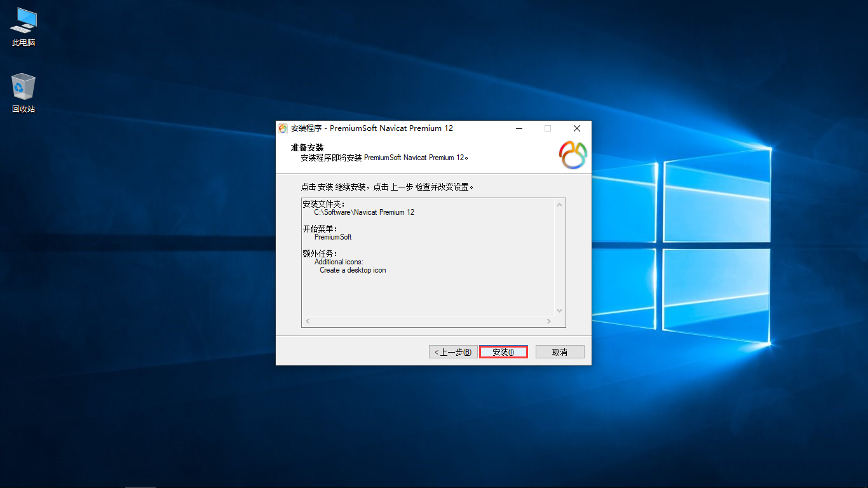Click the path text C:\Software\Navicat Premium 12
The image size is (868, 488).
364,212
